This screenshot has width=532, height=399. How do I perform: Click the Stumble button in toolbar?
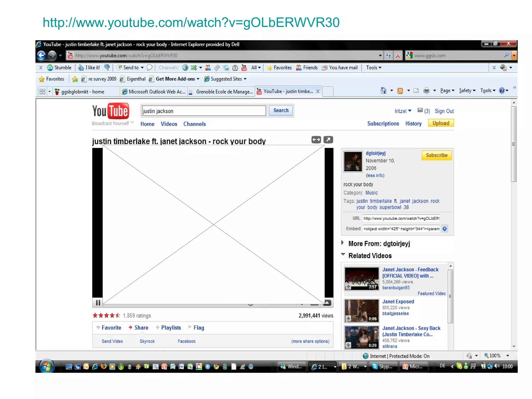(59, 68)
